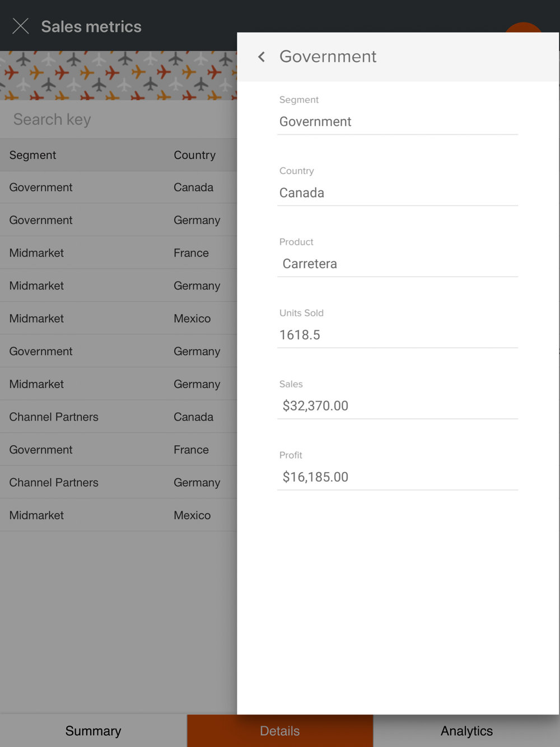
Task: Edit the Country field showing Canada
Action: 398,193
